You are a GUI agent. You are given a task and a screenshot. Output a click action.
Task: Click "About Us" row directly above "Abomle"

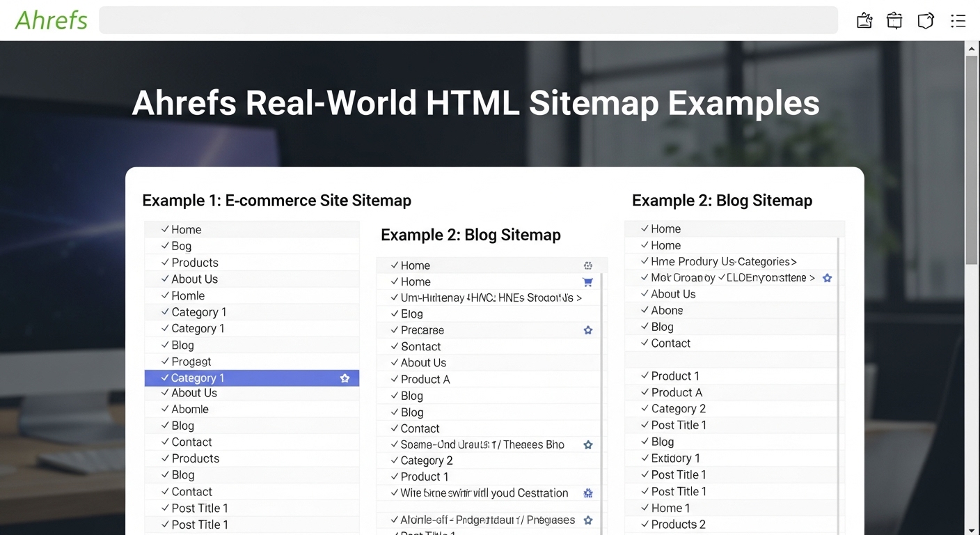[x=252, y=393]
